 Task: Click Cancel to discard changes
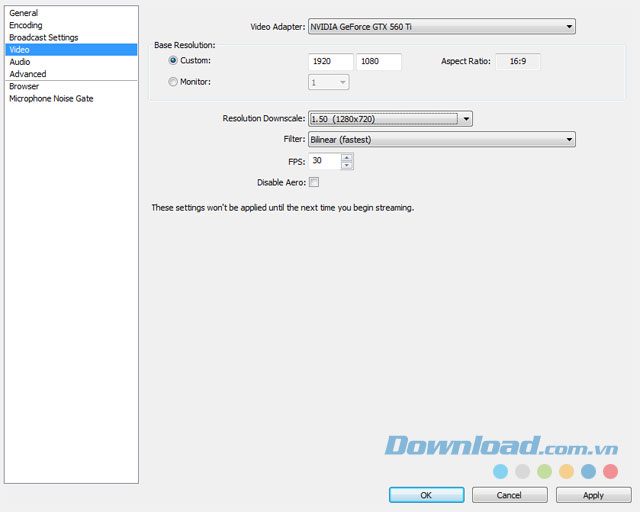[509, 495]
